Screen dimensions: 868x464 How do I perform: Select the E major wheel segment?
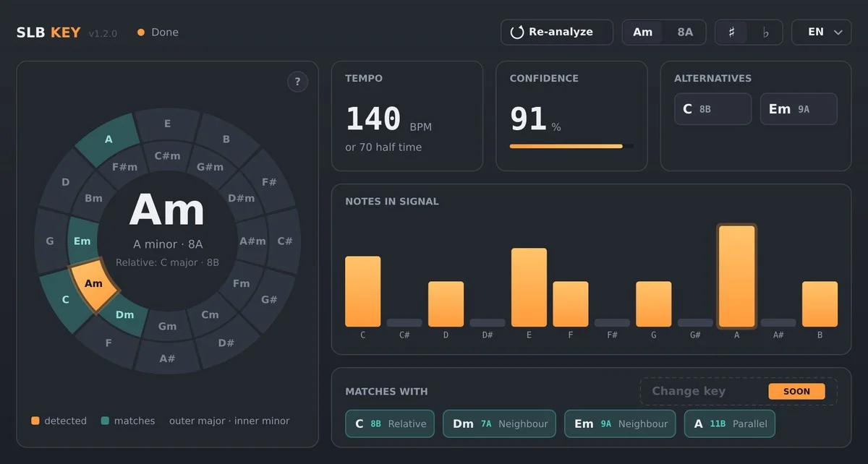[x=167, y=124]
